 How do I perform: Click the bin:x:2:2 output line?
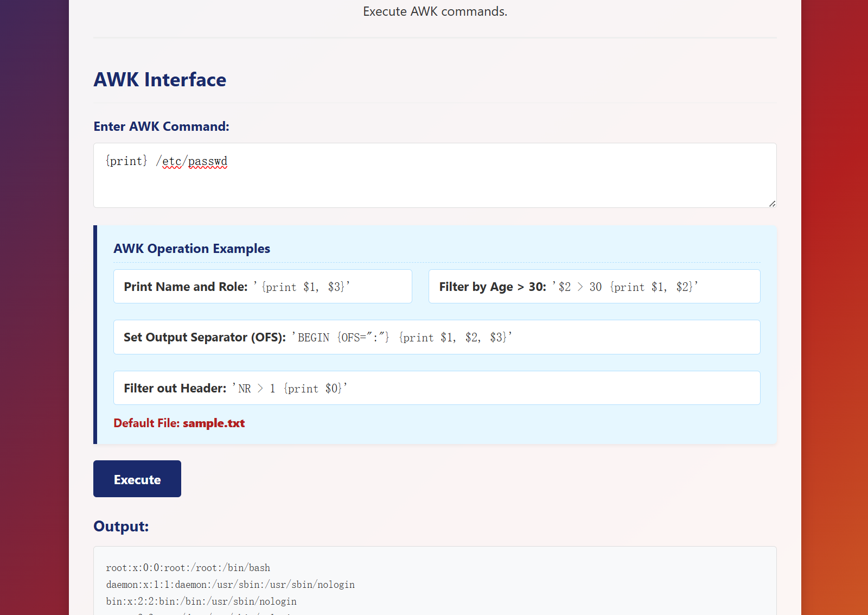pos(201,601)
